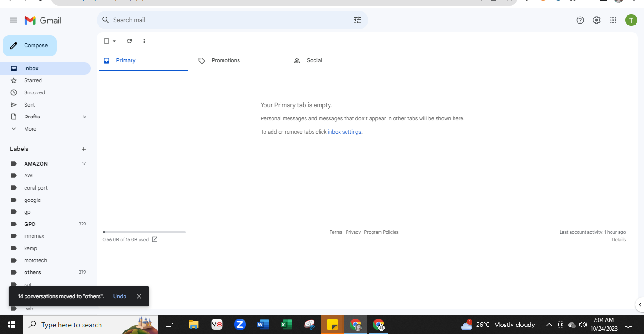Image resolution: width=644 pixels, height=334 pixels.
Task: Click the search magnifier icon in search bar
Action: (x=106, y=20)
